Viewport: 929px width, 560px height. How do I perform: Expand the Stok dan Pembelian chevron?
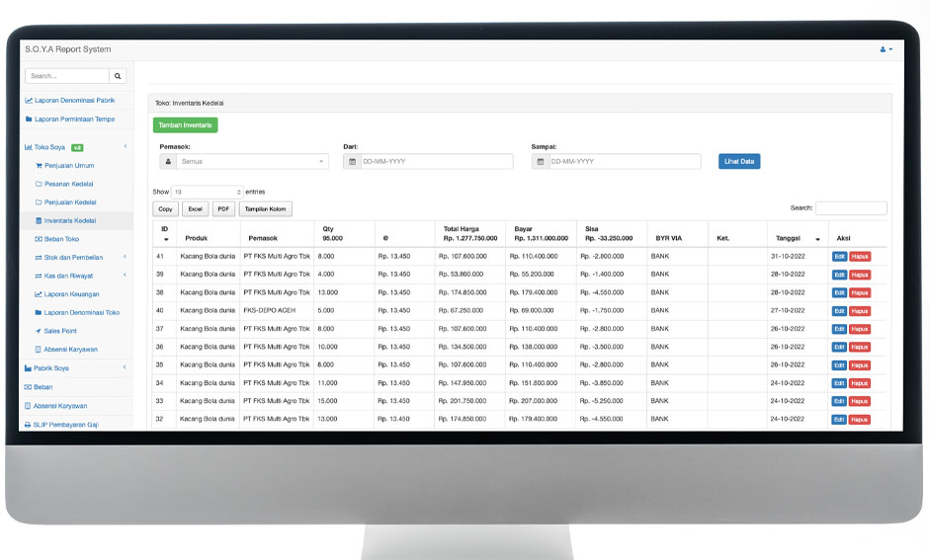click(x=125, y=257)
